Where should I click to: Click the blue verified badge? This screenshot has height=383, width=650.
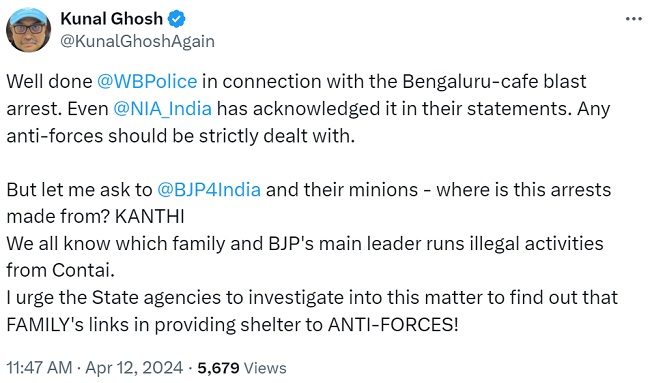click(x=176, y=19)
